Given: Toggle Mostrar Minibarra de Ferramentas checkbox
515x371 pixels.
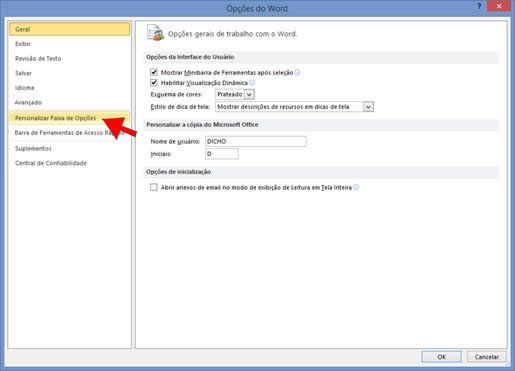Looking at the screenshot, I should coord(154,72).
